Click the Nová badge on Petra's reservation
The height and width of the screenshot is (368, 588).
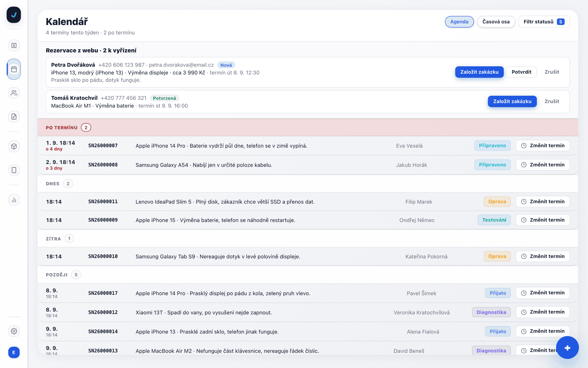226,65
